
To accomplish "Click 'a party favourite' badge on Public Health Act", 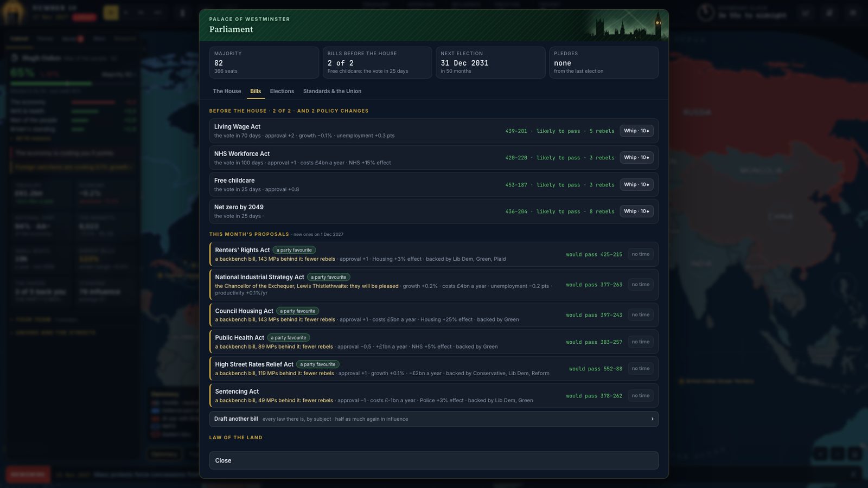I will point(289,338).
